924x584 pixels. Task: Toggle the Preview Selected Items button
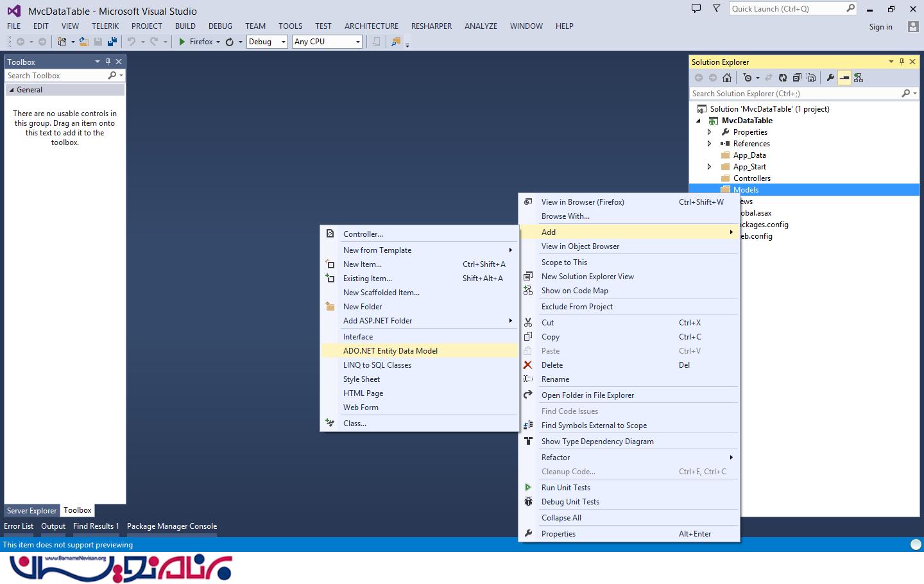tap(844, 78)
